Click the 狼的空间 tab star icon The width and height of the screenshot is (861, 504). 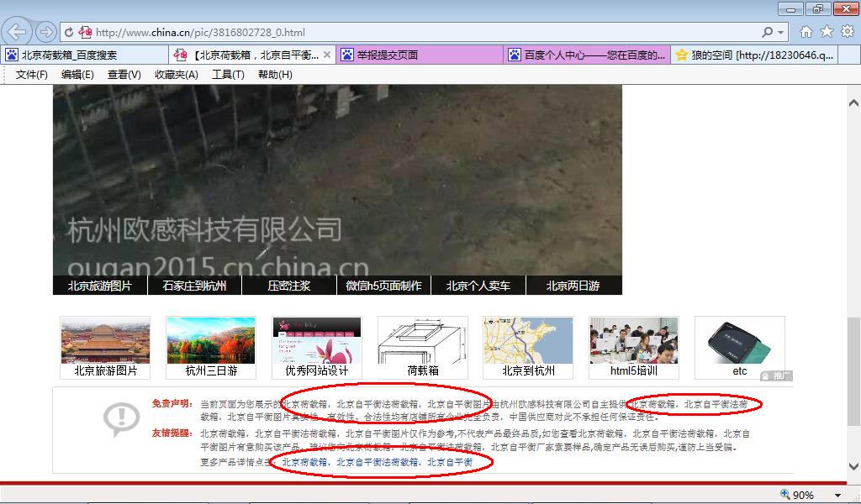[681, 55]
